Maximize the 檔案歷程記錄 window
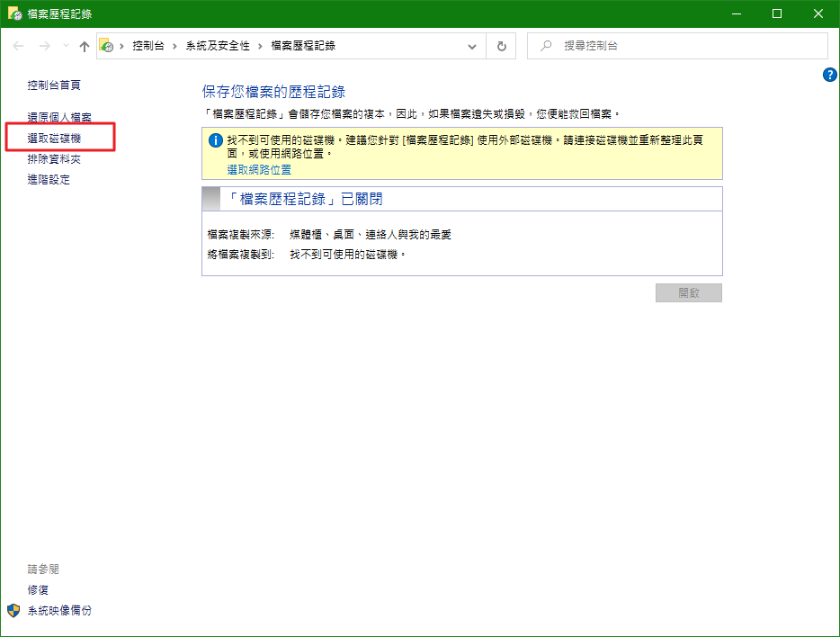840x637 pixels. click(x=777, y=13)
